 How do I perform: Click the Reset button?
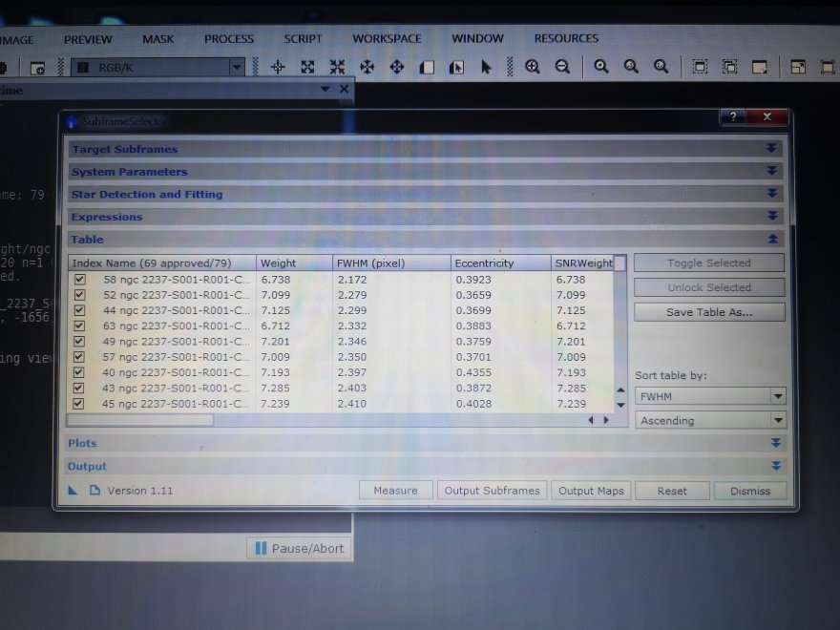pyautogui.click(x=672, y=491)
